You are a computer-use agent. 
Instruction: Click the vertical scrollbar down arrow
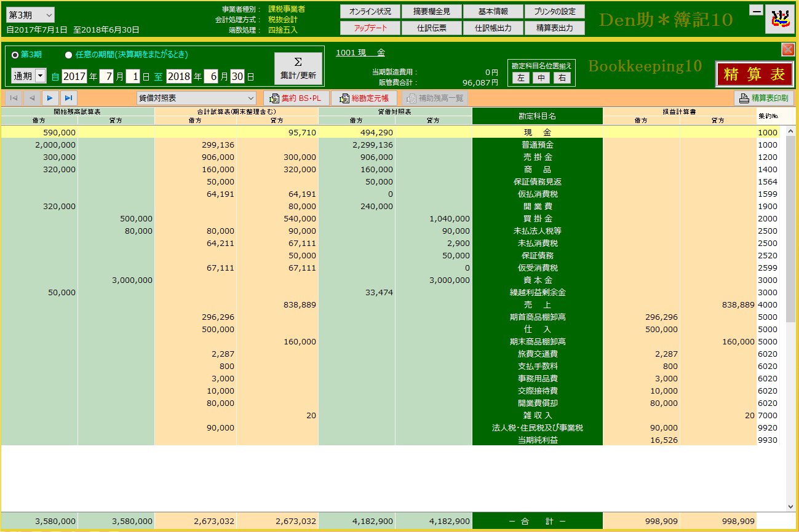790,506
